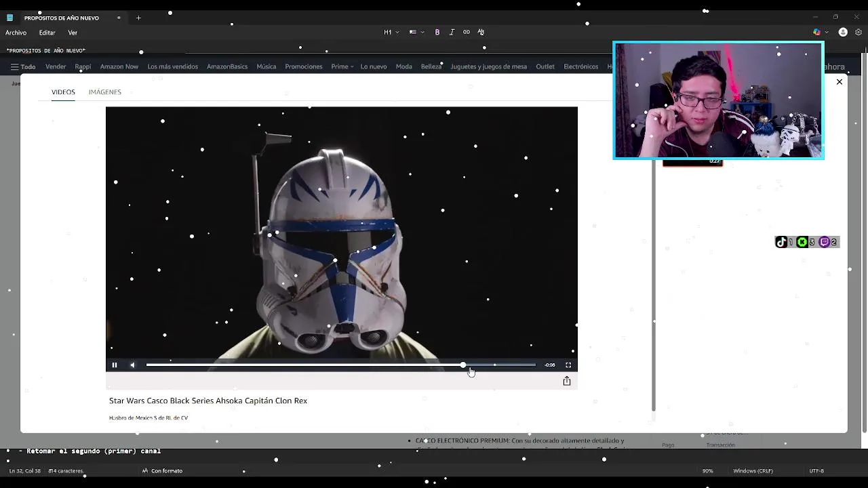868x488 pixels.
Task: Go to Outlet page
Action: 545,66
